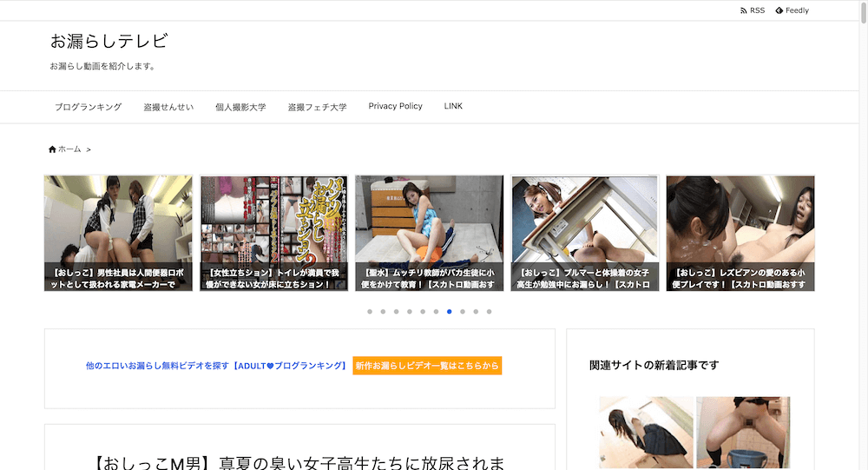Click the page's vertical scrollbar
Image resolution: width=868 pixels, height=470 pixels.
(863, 174)
